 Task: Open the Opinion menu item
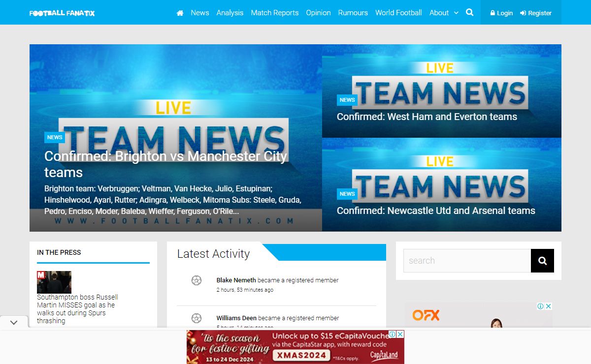(x=319, y=13)
